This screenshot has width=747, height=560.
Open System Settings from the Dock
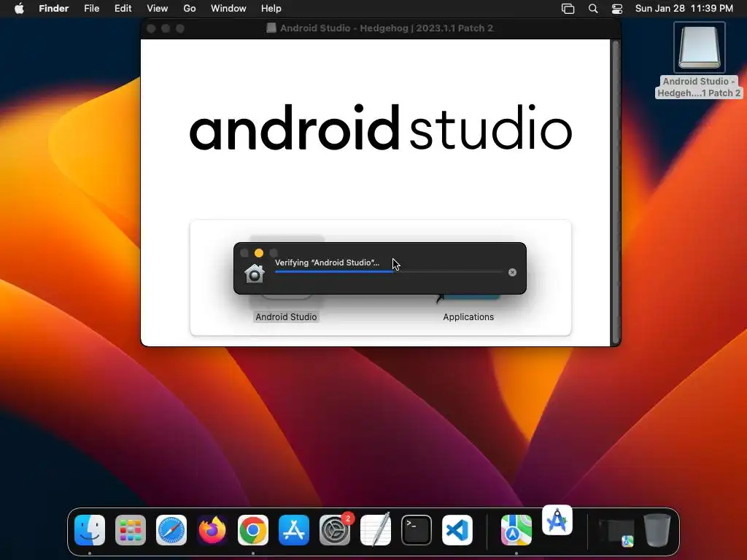(x=335, y=530)
